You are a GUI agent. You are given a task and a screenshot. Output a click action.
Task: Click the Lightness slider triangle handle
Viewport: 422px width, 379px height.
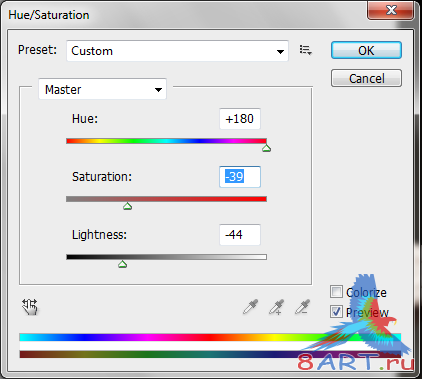(122, 264)
